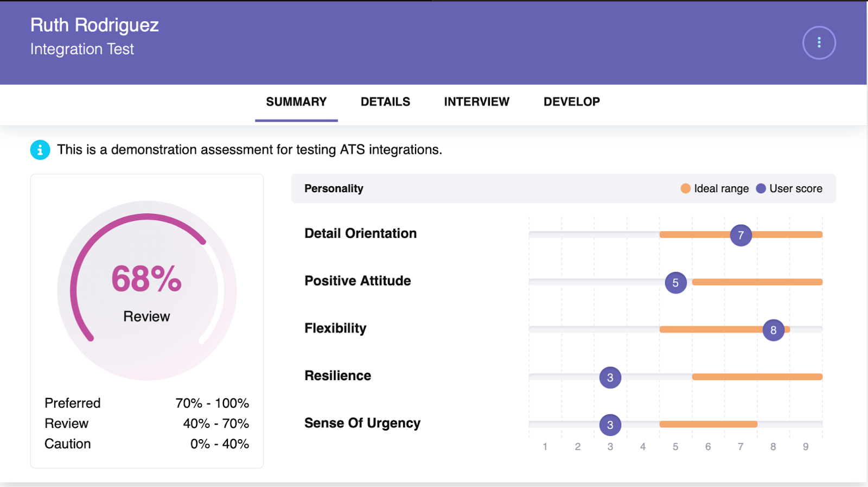The width and height of the screenshot is (868, 487).
Task: Open the three-dot options menu
Action: point(819,43)
